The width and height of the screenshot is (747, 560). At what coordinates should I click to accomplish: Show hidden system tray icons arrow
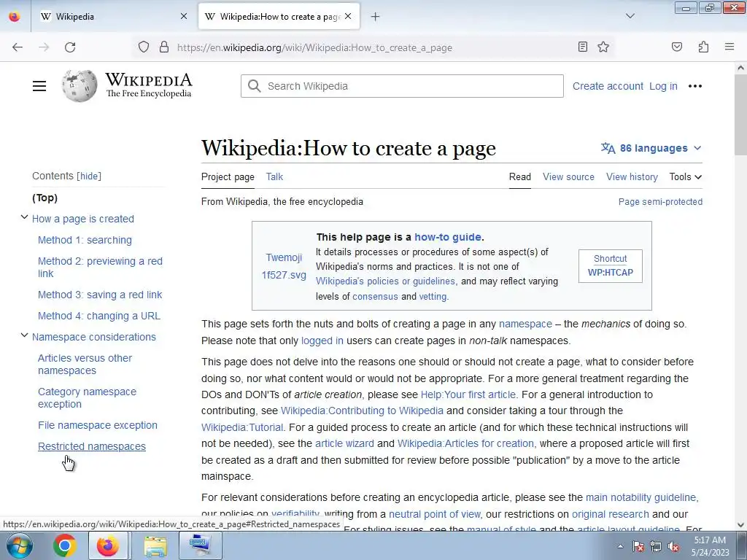click(x=620, y=546)
